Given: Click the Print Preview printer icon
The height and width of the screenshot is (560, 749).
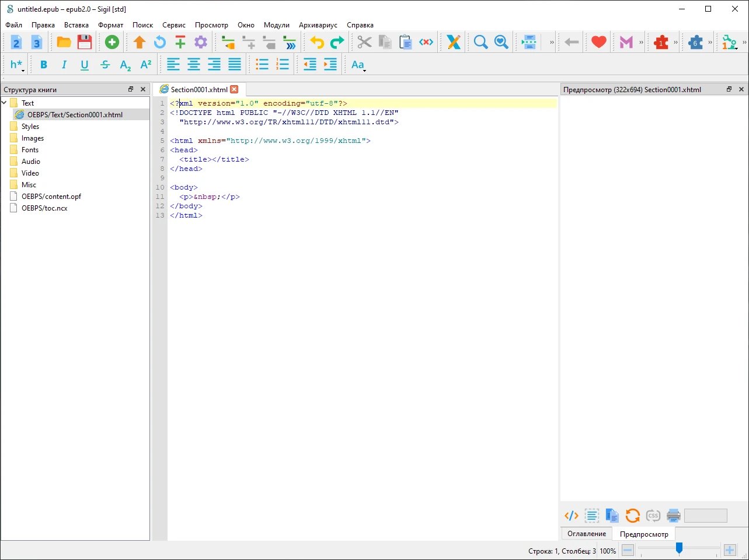Looking at the screenshot, I should (x=674, y=516).
